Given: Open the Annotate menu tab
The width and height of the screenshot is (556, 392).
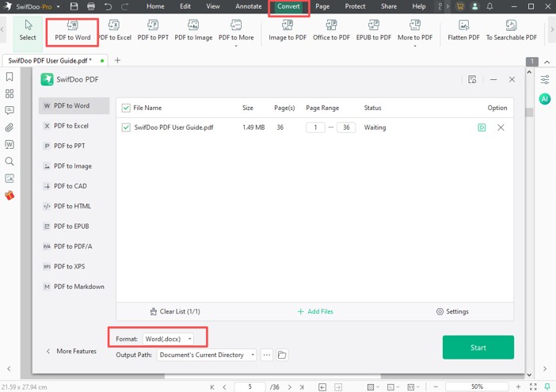Looking at the screenshot, I should [x=248, y=6].
